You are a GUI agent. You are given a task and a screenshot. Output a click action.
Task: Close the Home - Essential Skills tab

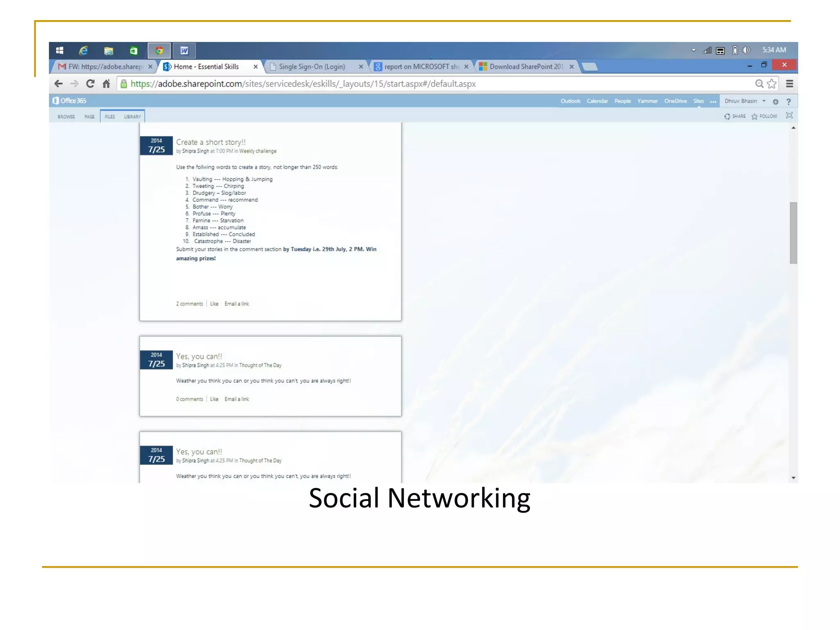256,66
